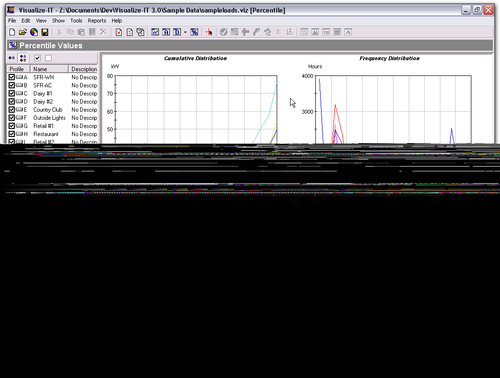Click the Uncheck all profiles icon

pyautogui.click(x=48, y=58)
